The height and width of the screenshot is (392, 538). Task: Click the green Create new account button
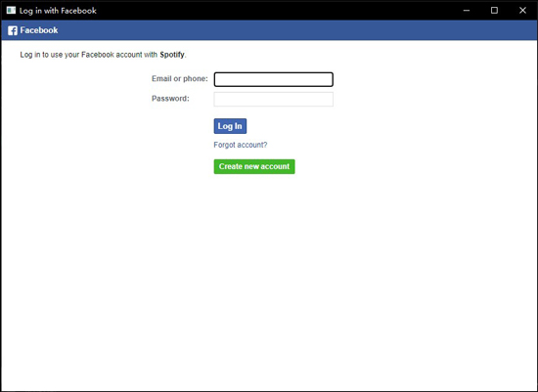point(254,166)
